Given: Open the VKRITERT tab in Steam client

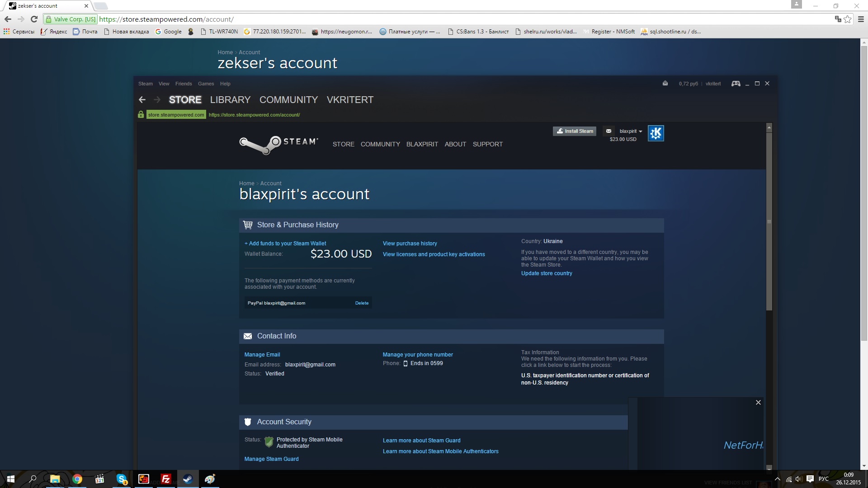Looking at the screenshot, I should click(350, 100).
